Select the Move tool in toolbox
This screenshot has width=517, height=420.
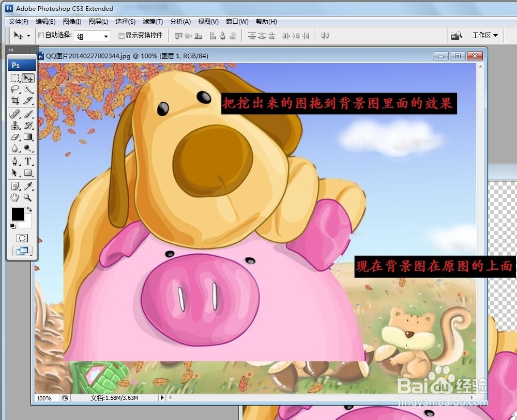(x=28, y=78)
